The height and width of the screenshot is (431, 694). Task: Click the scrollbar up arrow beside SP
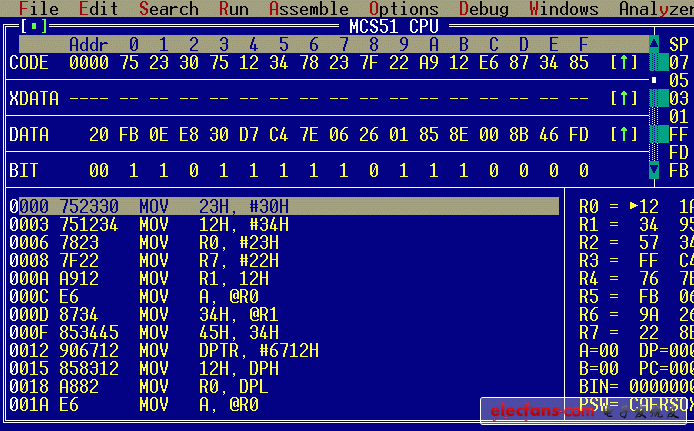click(x=654, y=45)
